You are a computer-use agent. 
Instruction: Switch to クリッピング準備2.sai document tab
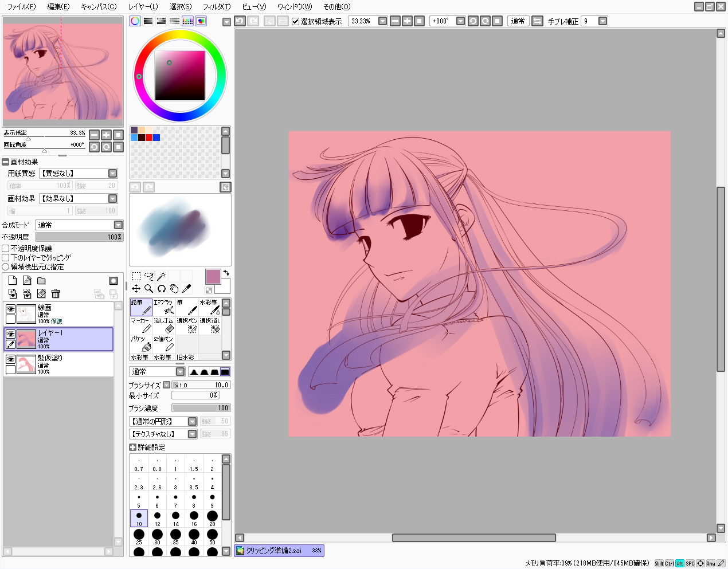(x=279, y=551)
